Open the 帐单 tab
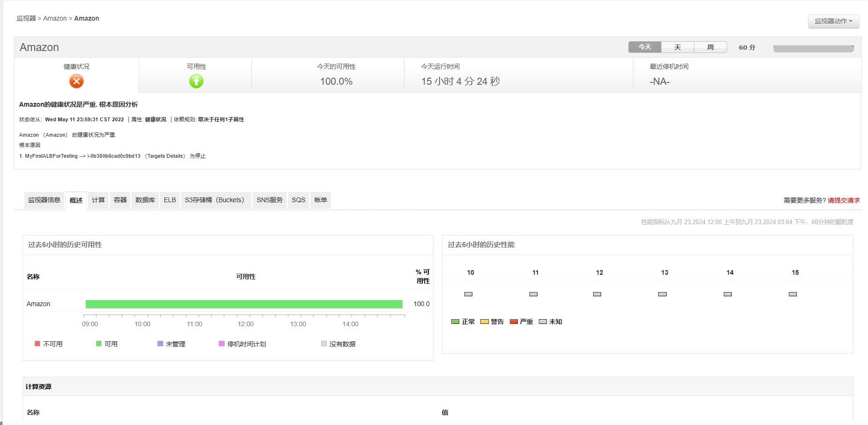Screen dimensions: 868x425 [x=321, y=200]
